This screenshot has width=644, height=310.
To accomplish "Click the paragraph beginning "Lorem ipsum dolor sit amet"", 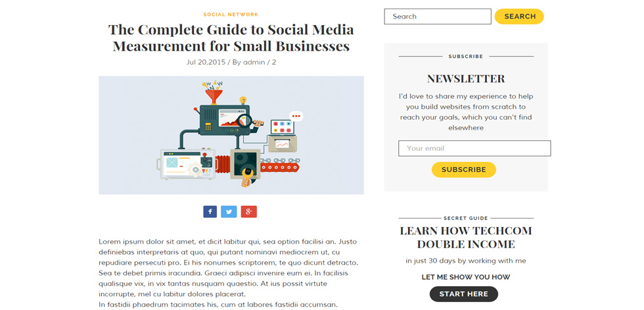I will pyautogui.click(x=229, y=268).
